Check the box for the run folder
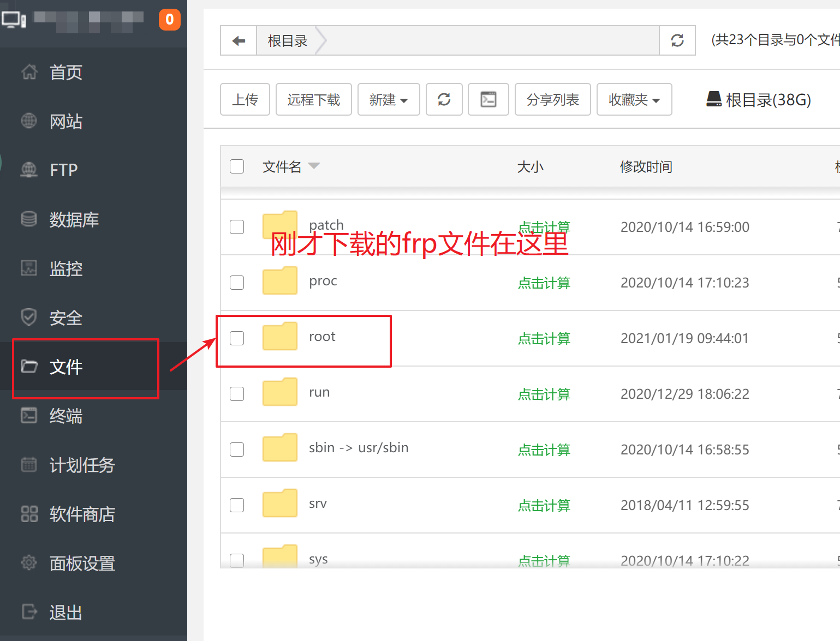 click(x=237, y=394)
